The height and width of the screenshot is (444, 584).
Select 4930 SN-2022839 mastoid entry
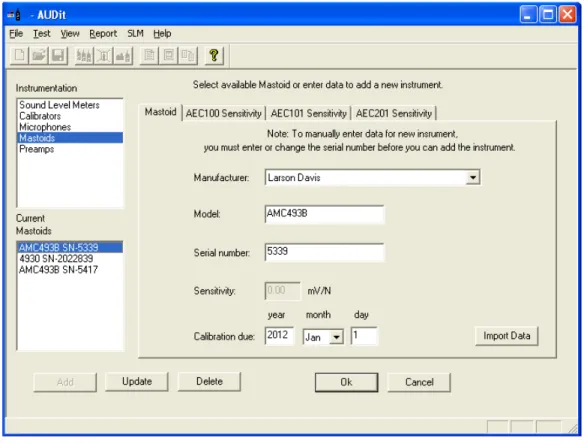coord(70,259)
